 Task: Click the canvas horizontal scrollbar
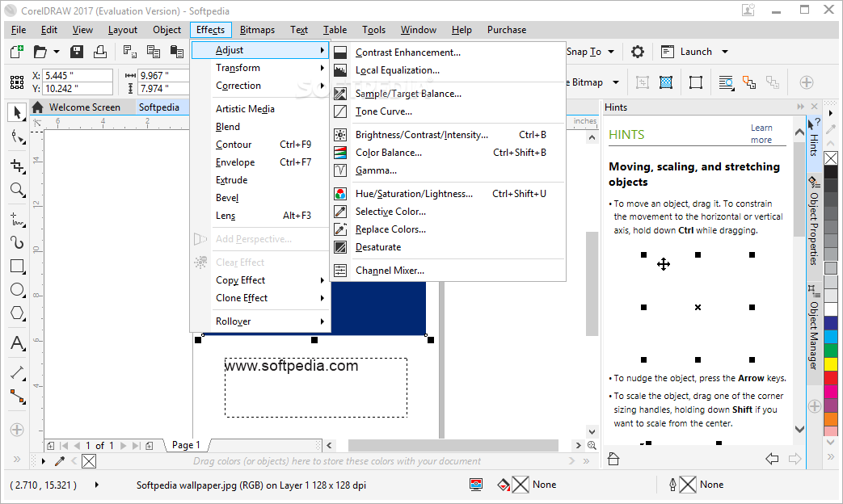pos(453,445)
